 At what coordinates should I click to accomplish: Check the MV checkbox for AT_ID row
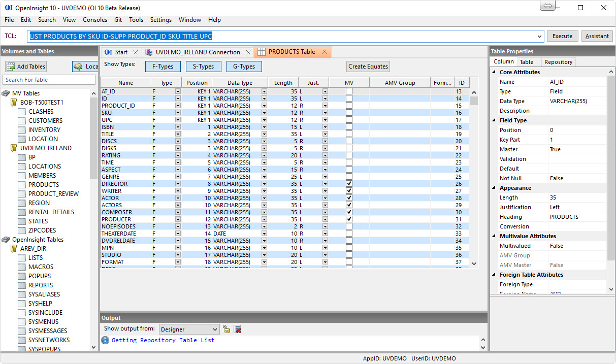point(349,91)
